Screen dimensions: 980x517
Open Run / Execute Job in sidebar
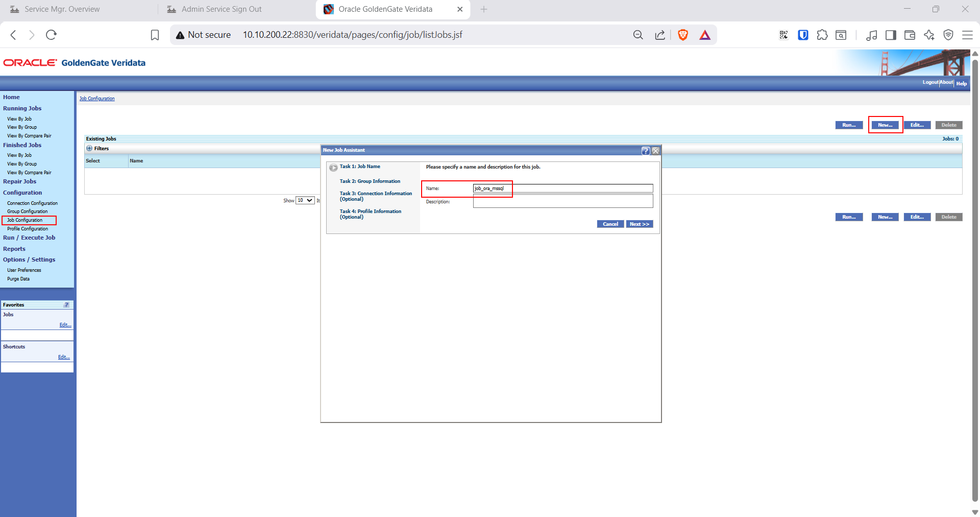pyautogui.click(x=29, y=238)
